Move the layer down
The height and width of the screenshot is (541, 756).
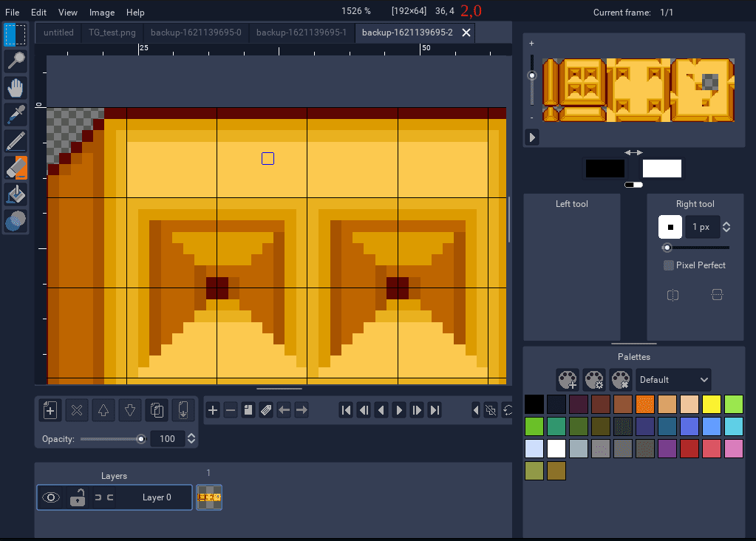(x=130, y=410)
